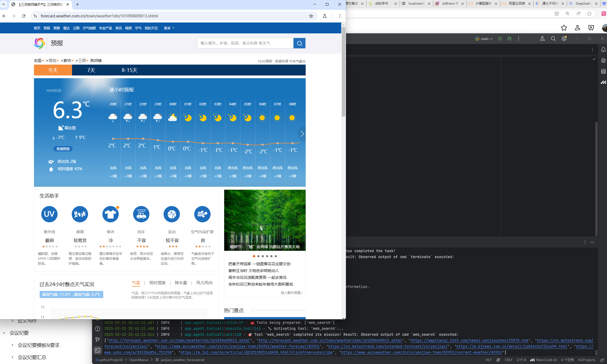The width and height of the screenshot is (607, 364).
Task: Switch to the 7天 forecast tab
Action: click(x=91, y=70)
